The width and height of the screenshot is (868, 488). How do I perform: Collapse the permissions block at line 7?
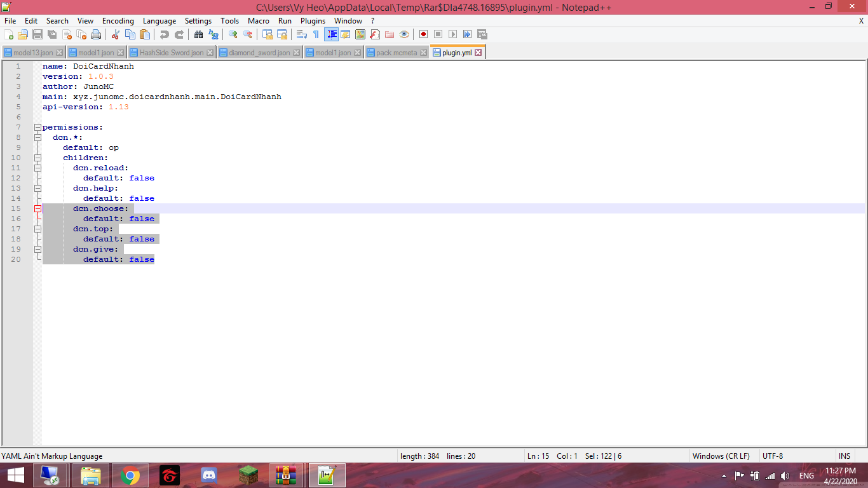(x=37, y=127)
